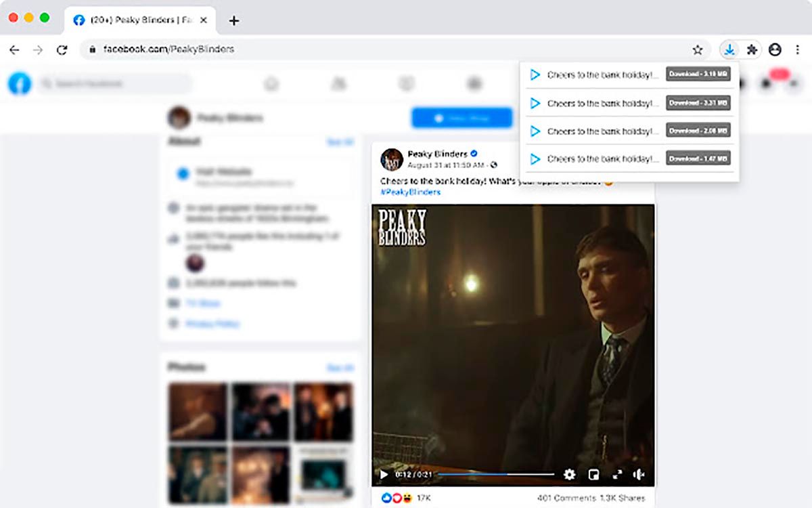Open the post author profile picture
The image size is (812, 508).
[392, 159]
